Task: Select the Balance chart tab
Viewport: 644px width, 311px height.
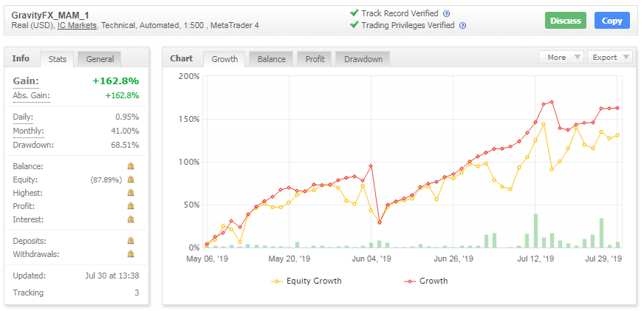Action: (271, 59)
